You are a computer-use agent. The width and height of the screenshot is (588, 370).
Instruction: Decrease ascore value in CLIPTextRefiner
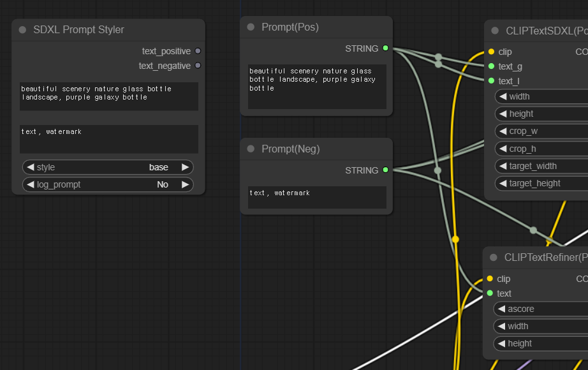(x=501, y=309)
